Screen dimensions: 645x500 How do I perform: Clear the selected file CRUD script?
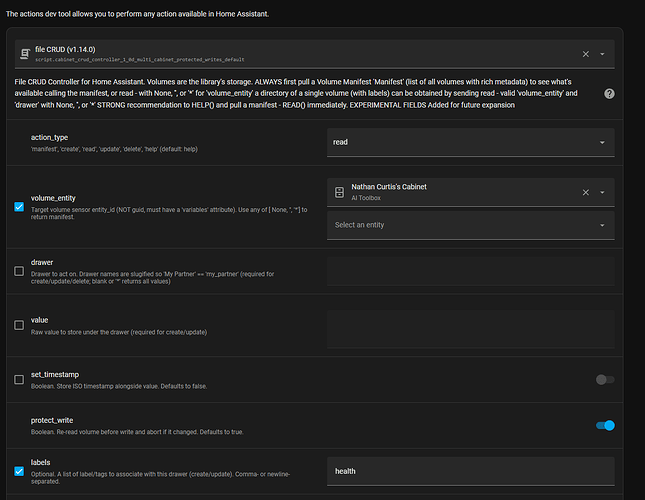(x=586, y=54)
